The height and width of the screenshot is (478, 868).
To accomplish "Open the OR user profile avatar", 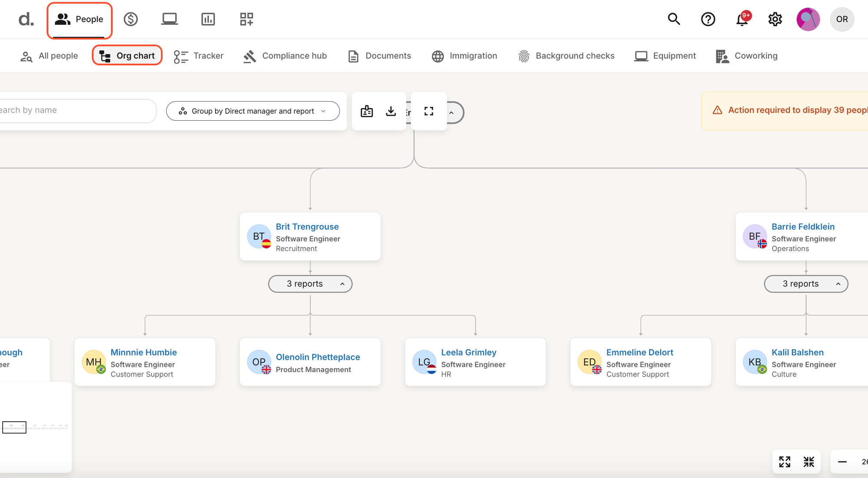I will [x=842, y=19].
